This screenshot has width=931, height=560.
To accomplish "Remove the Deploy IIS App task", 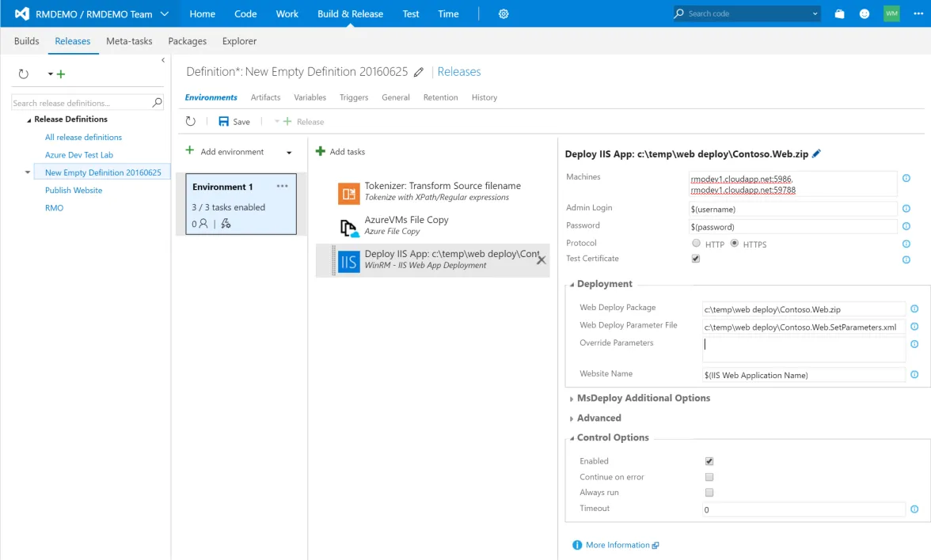I will (x=541, y=259).
